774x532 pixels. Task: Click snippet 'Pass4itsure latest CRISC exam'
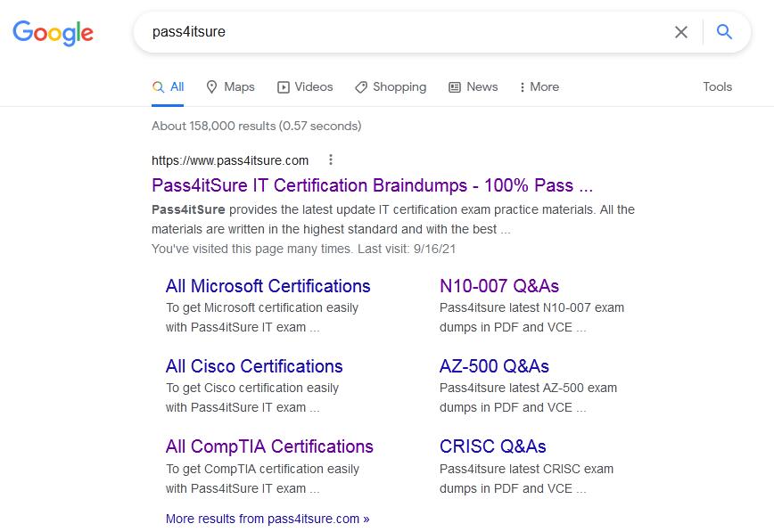point(526,469)
